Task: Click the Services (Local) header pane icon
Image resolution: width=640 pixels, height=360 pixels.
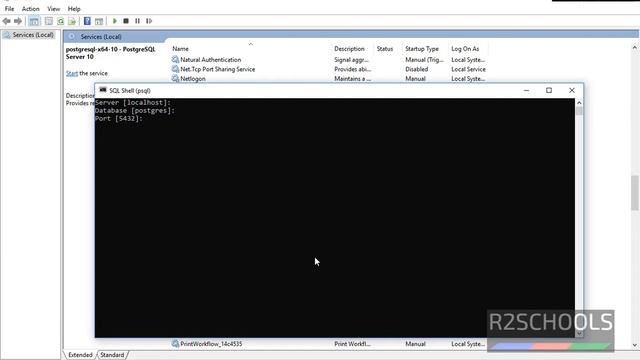Action: (71, 37)
